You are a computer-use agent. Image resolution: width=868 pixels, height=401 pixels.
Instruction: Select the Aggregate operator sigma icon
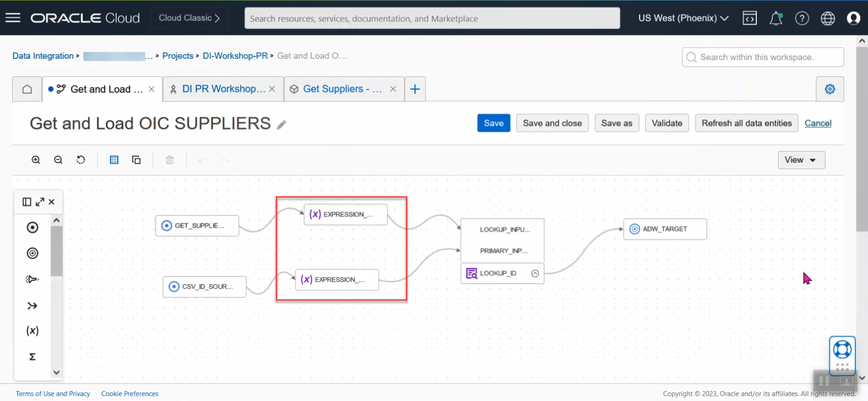pos(33,357)
